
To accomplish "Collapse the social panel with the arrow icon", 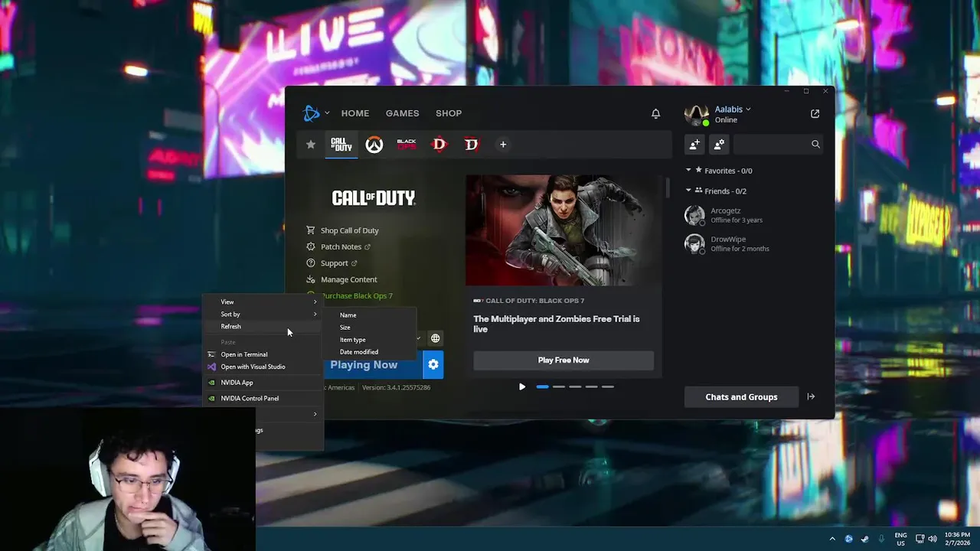I will pyautogui.click(x=811, y=396).
